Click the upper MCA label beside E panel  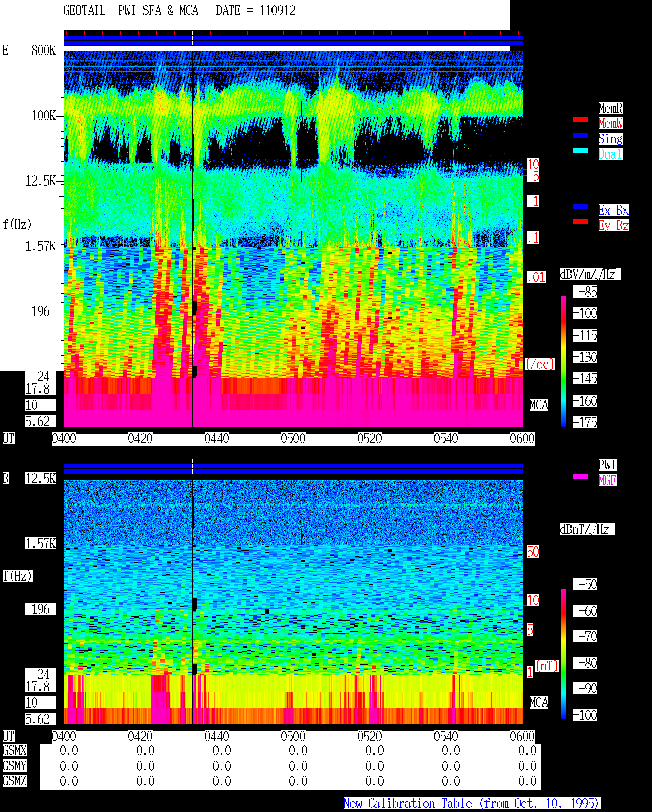pos(539,405)
